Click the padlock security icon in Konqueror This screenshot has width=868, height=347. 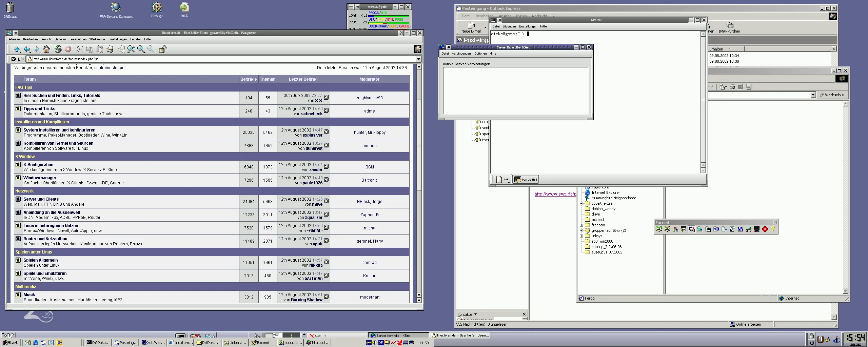coord(163,49)
